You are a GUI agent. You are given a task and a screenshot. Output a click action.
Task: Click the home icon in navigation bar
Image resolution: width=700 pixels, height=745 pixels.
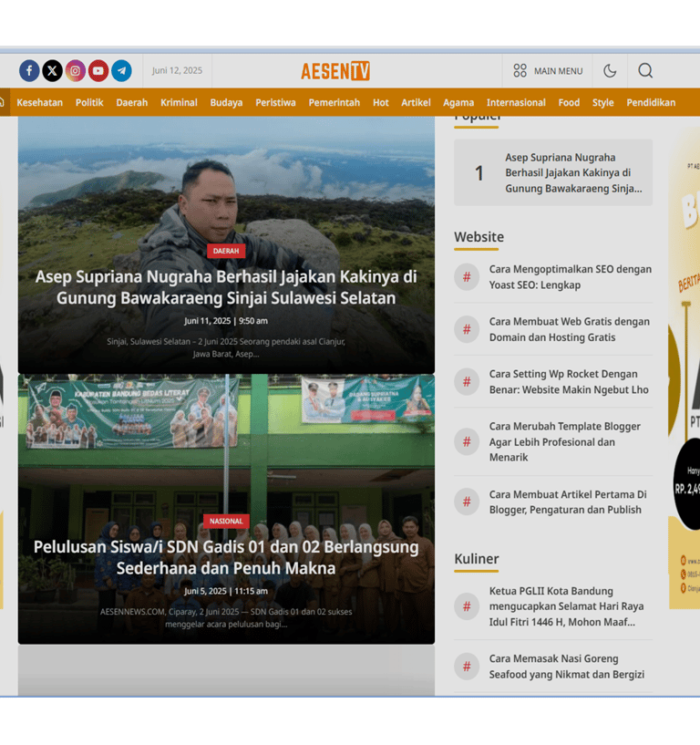[x=2, y=102]
